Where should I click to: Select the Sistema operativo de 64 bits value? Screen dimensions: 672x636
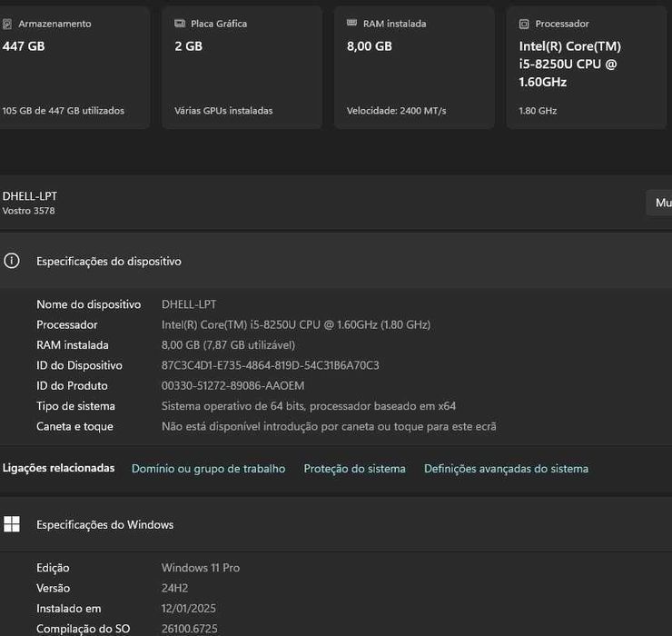point(309,406)
